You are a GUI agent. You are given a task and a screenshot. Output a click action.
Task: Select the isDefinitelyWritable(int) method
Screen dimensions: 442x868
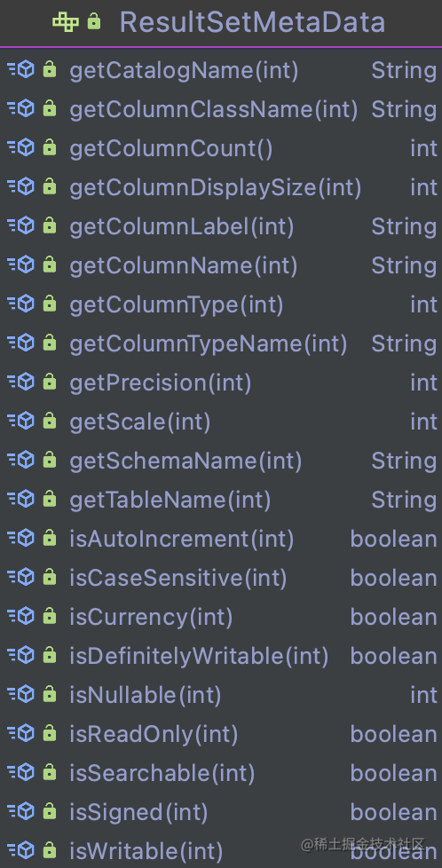tap(199, 655)
